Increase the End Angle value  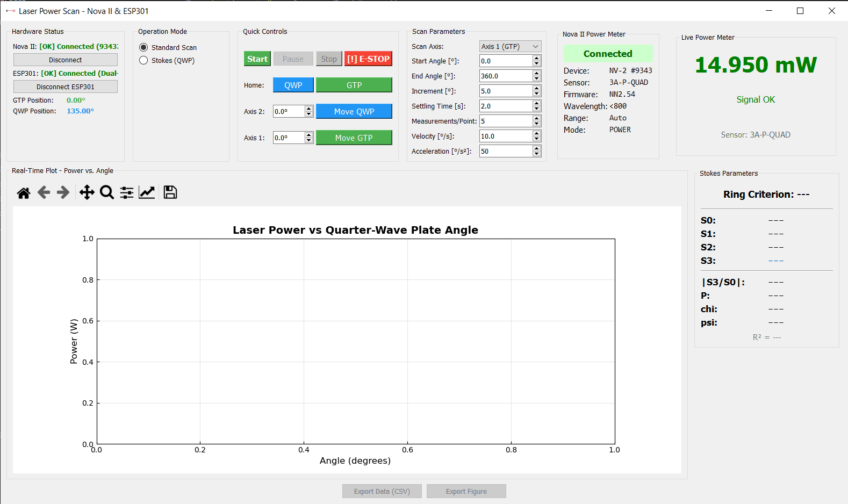coord(536,74)
